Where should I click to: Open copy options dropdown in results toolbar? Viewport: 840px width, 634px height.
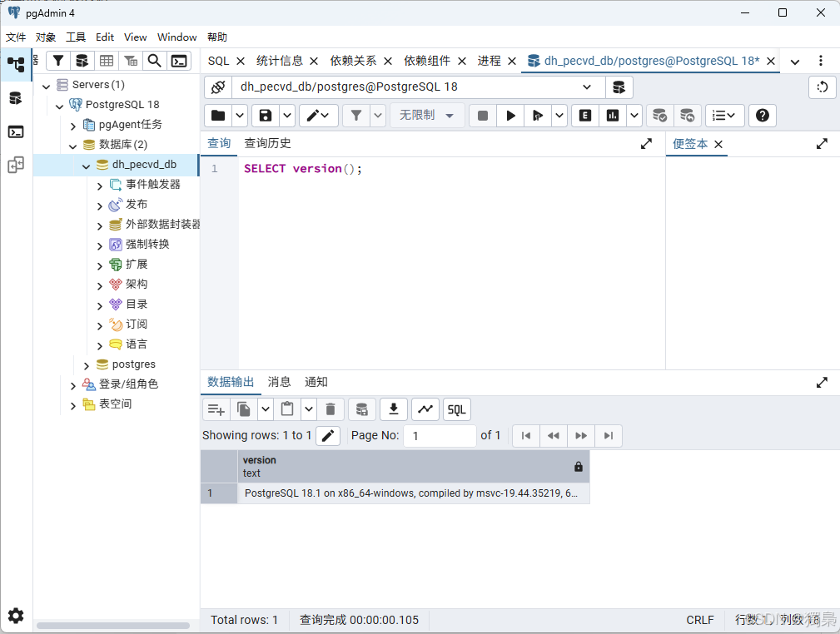(266, 409)
